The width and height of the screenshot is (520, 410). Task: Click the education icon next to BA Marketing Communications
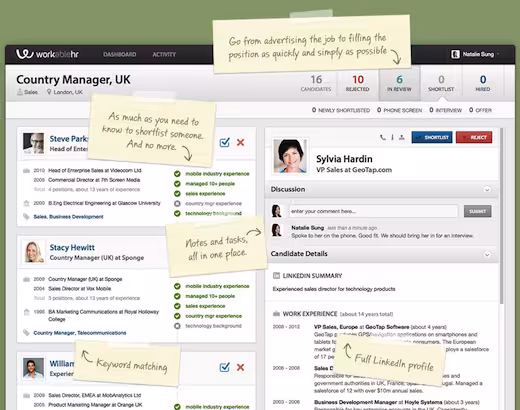[26, 312]
